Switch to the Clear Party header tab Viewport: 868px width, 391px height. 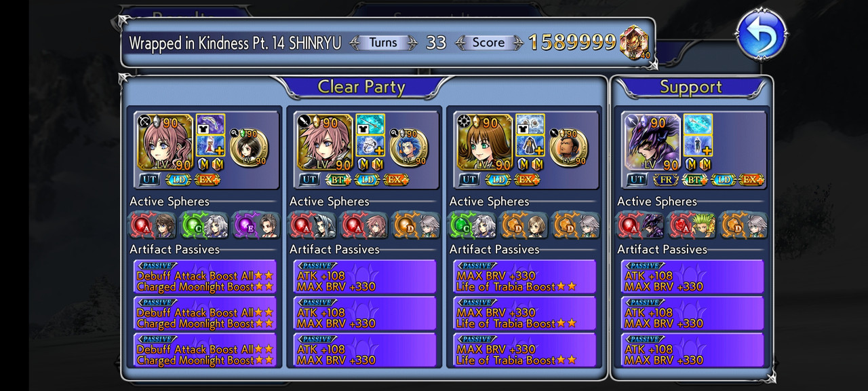click(x=361, y=87)
